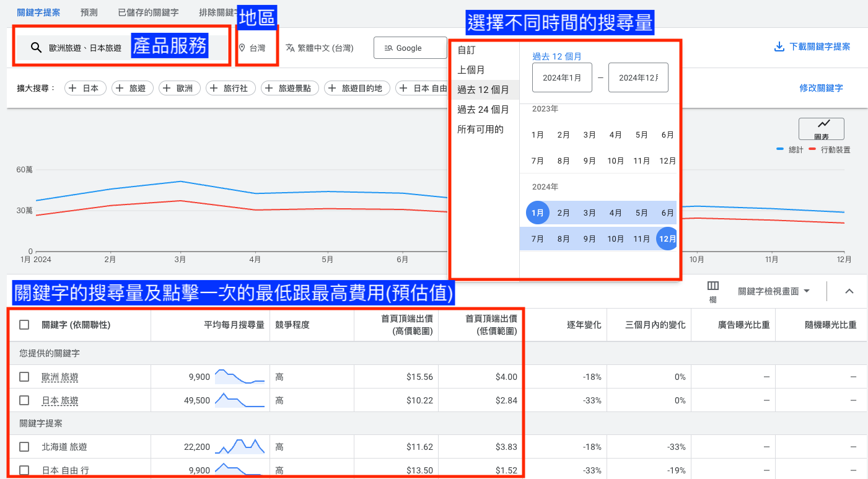Change the 台灣 location setting
The image size is (868, 479).
pos(253,48)
